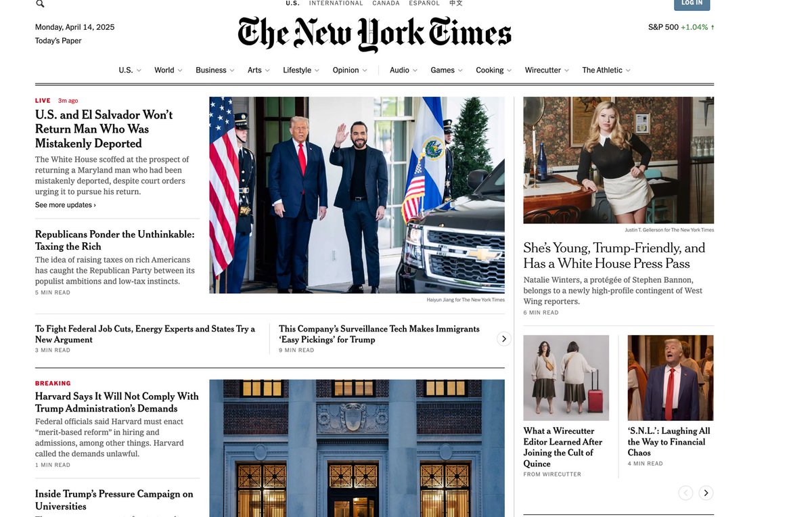Open the Harvard Will Not Comply headline
The width and height of the screenshot is (812, 517).
point(117,402)
